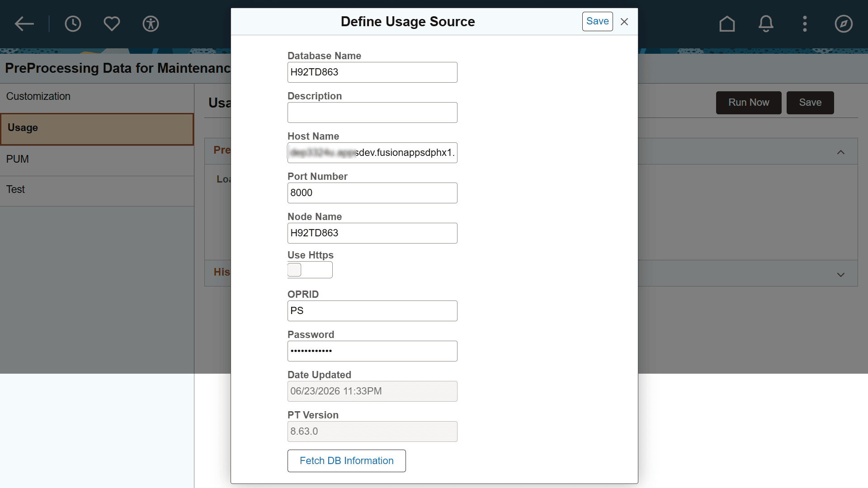Collapse the expanded section chevron
The height and width of the screenshot is (488, 868).
[x=841, y=152]
